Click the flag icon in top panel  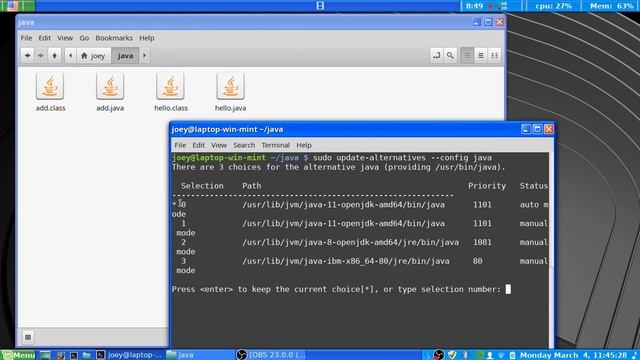[12, 6]
